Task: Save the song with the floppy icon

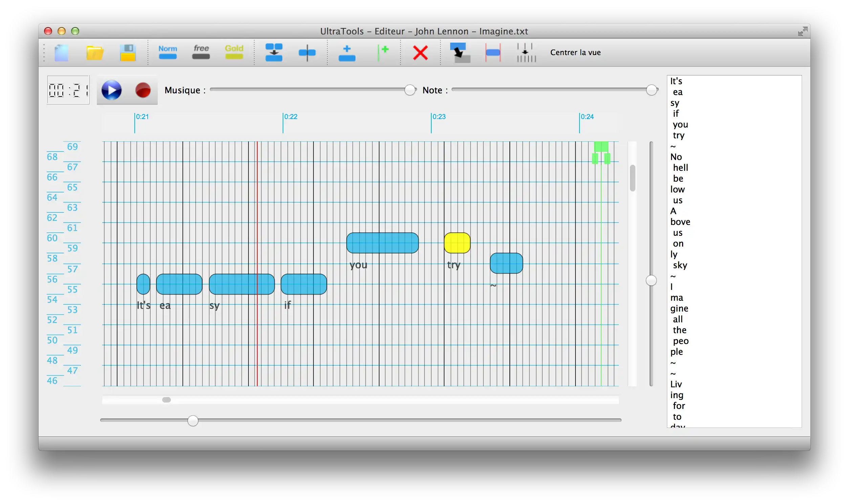Action: pyautogui.click(x=128, y=53)
